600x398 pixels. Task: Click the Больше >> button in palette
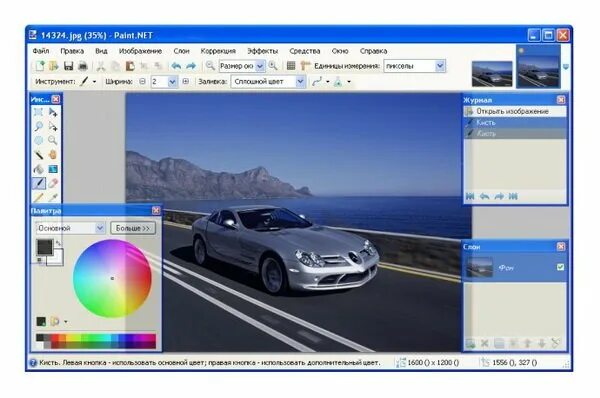pos(133,228)
